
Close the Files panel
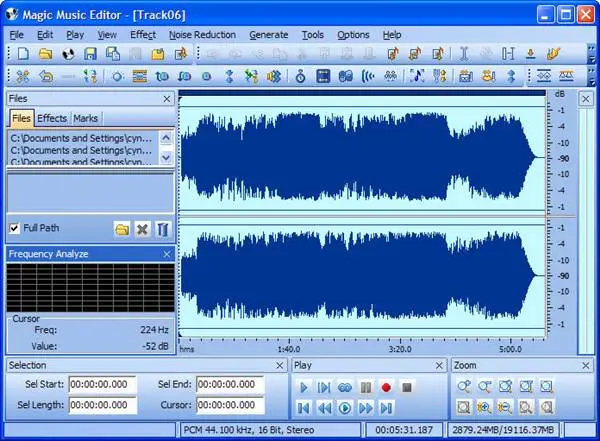(x=167, y=99)
